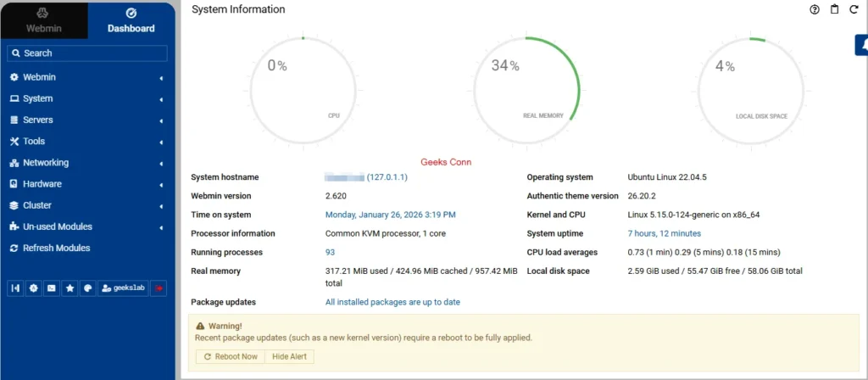Click the Ubuntu Linux 22.04.5 text
Screen dimensions: 868x380
(667, 177)
